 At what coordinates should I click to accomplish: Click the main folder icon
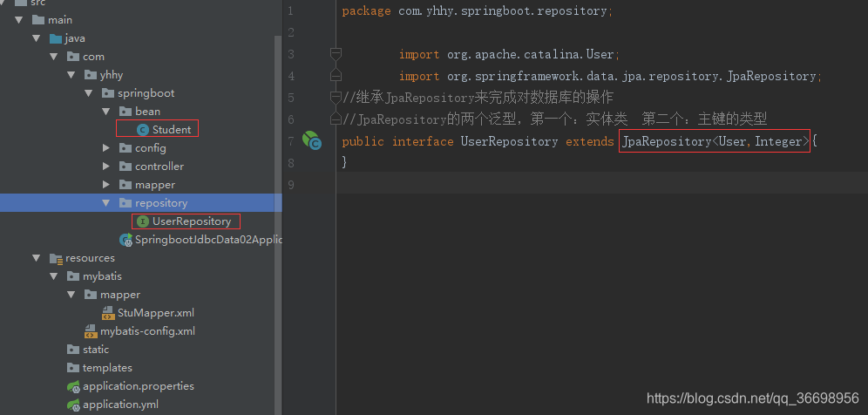coord(38,20)
